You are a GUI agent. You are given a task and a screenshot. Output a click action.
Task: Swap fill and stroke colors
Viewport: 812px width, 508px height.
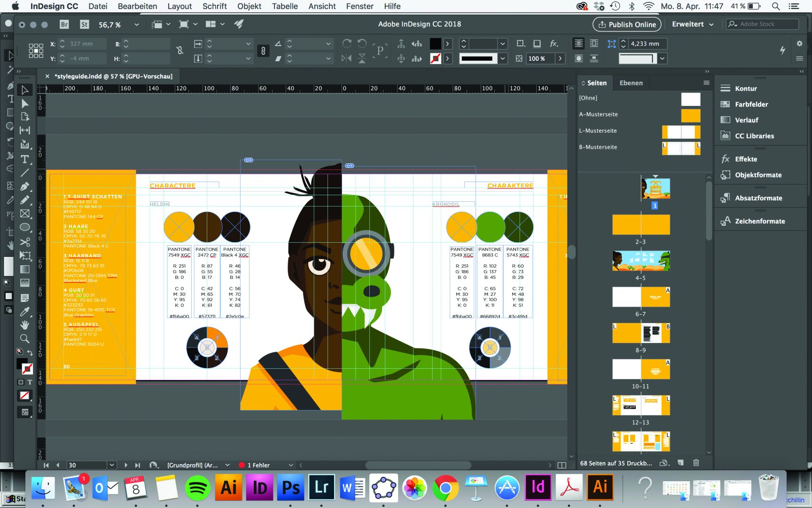[30, 353]
